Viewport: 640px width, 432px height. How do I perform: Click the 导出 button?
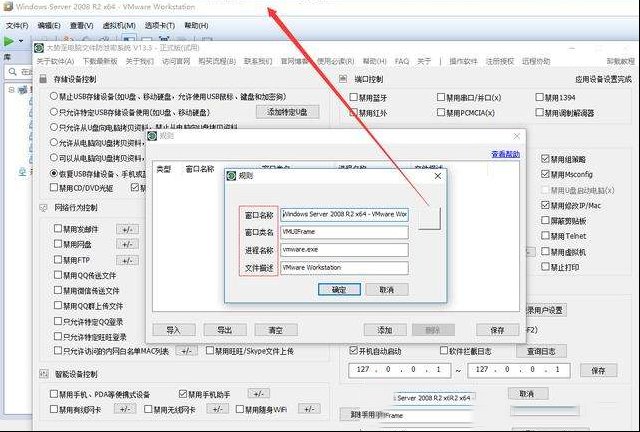tap(225, 330)
